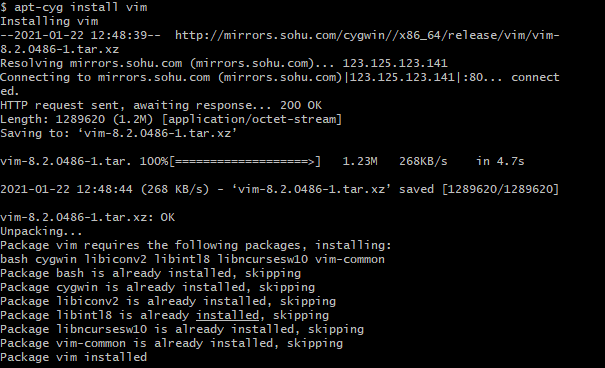Click the 'Package cygwin is already installed' line
The height and width of the screenshot is (368, 605).
click(x=157, y=287)
